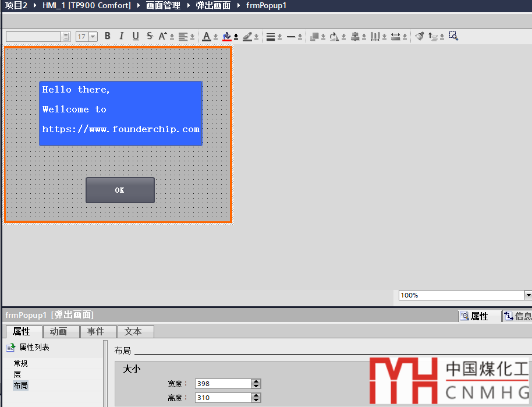Click the fill background color bucket
Screen dimensions: 532x407
click(x=227, y=36)
